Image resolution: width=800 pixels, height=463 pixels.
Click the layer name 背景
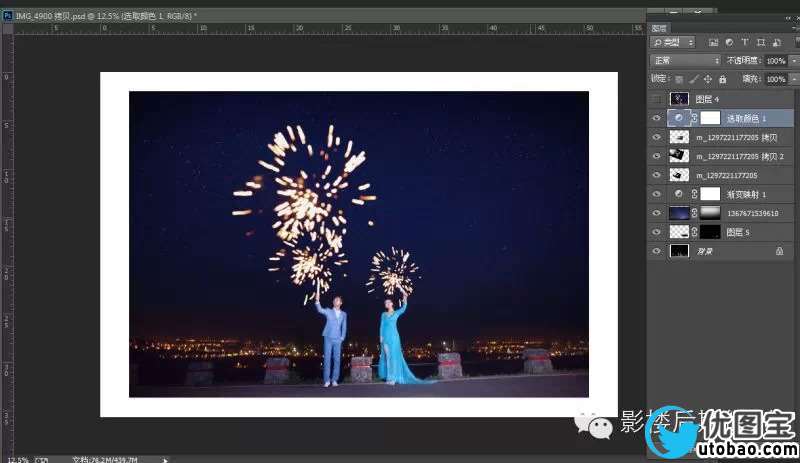tap(705, 251)
